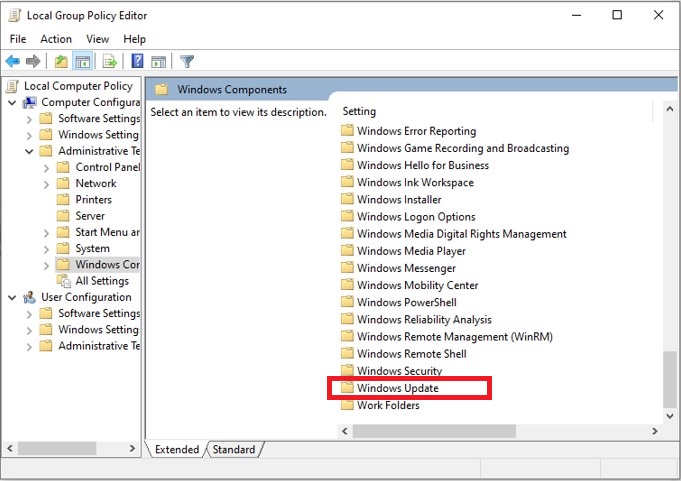This screenshot has height=481, width=681.
Task: Click the blue Help question mark icon
Action: (137, 61)
